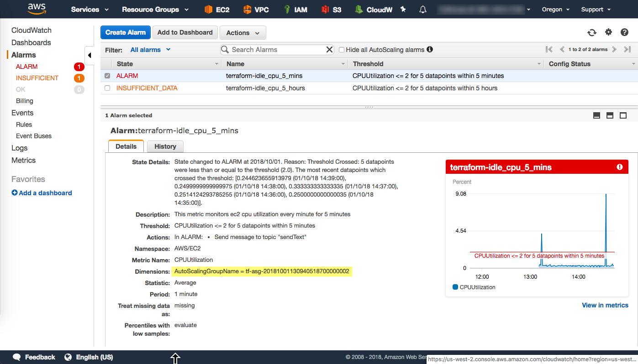Open the AWS home logo

tap(37, 9)
